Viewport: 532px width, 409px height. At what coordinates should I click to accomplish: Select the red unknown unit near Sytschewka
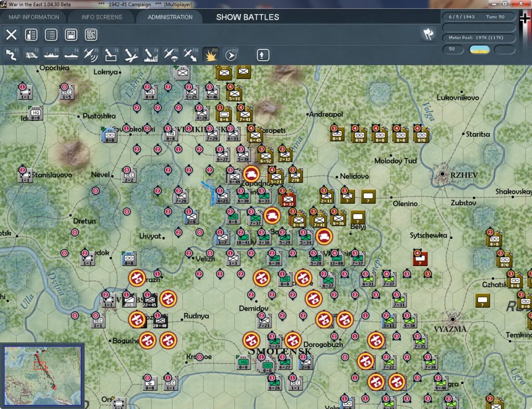(420, 258)
